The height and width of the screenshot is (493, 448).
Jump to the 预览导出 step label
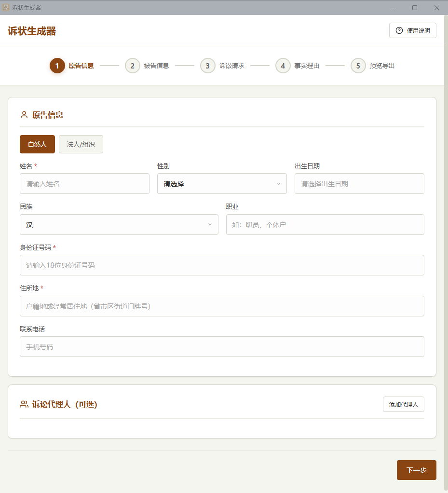pyautogui.click(x=382, y=66)
